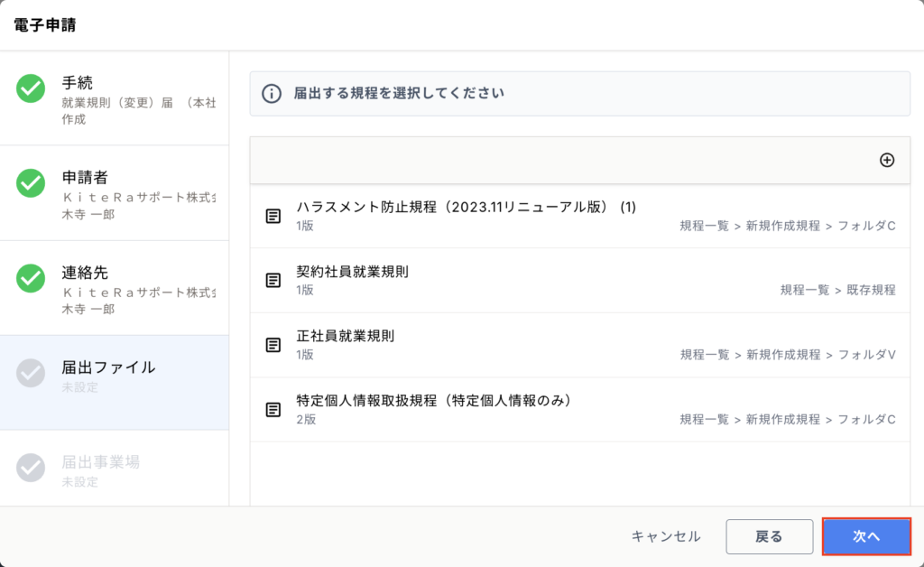Click document icon of ハラスメント防止規程 row

point(273,216)
